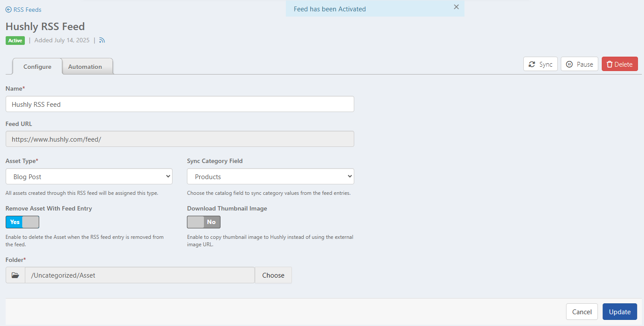
Task: Cancel the feed changes
Action: (582, 312)
